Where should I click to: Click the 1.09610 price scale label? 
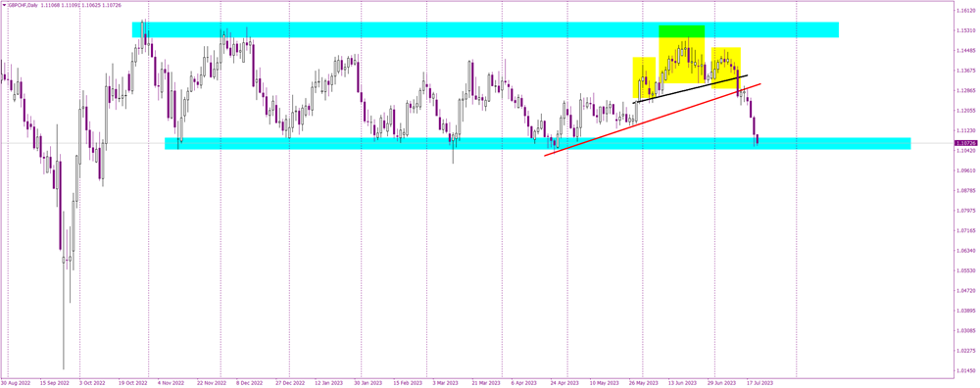click(x=966, y=170)
